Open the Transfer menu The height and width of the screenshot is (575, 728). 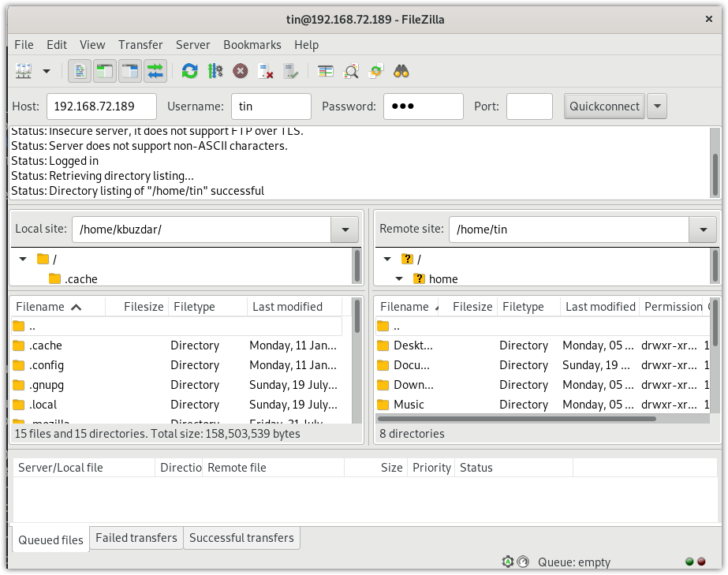pos(140,45)
